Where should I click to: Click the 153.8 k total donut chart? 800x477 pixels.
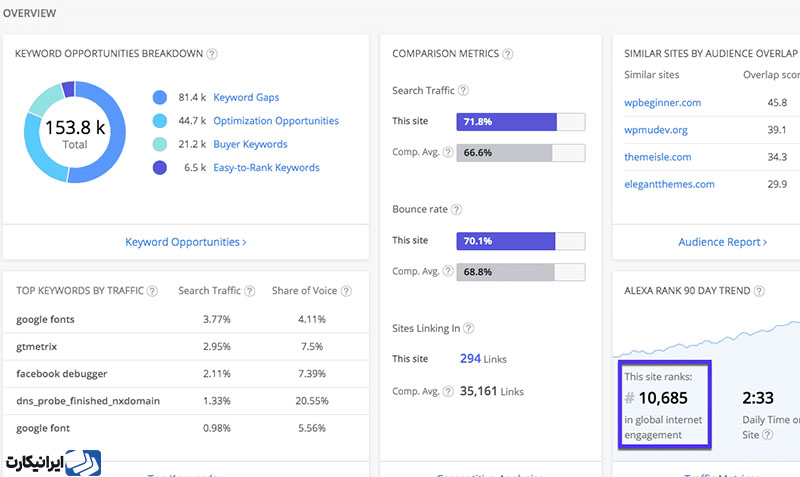[75, 132]
